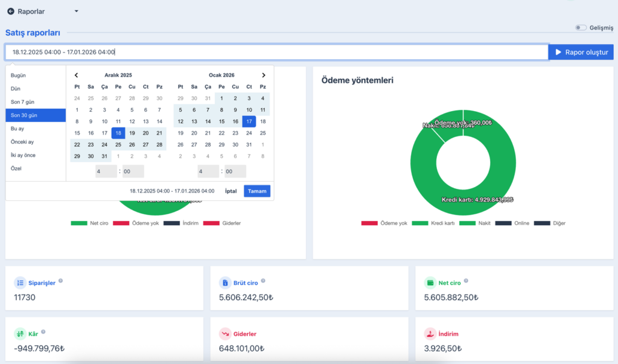Click the İndirim hand icon
The image size is (618, 364).
click(x=430, y=333)
